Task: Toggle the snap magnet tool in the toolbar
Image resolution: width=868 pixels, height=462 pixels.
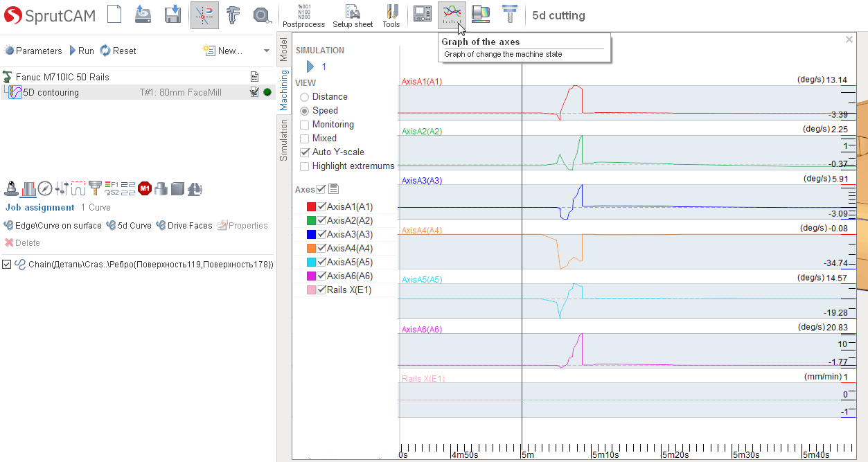Action: click(x=204, y=15)
